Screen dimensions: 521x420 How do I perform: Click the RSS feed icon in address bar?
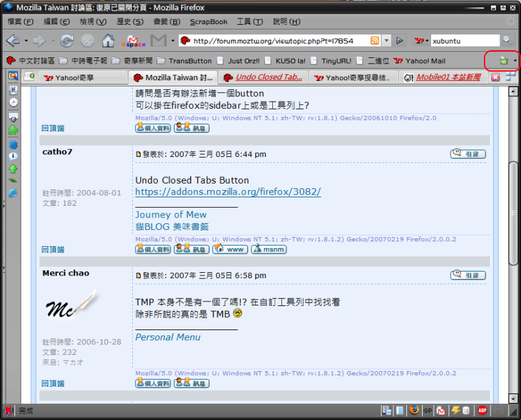[375, 40]
